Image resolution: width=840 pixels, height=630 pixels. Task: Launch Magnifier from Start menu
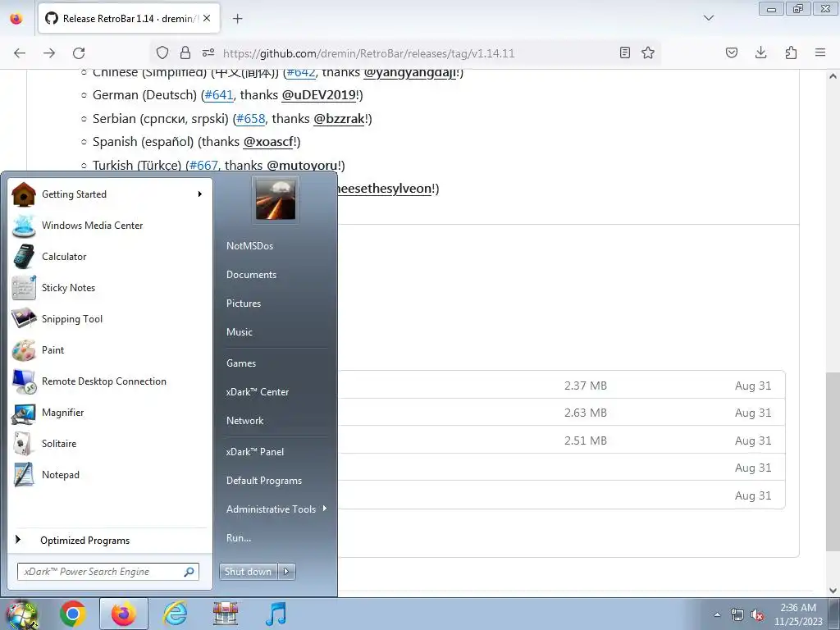pyautogui.click(x=111, y=413)
